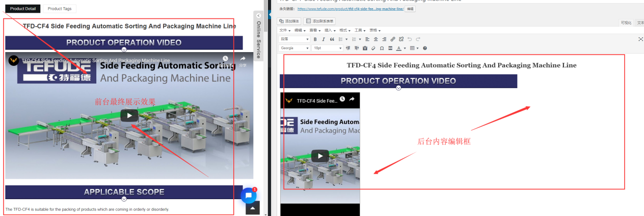The image size is (644, 216).
Task: Open the 工具 menu in editor
Action: click(360, 31)
